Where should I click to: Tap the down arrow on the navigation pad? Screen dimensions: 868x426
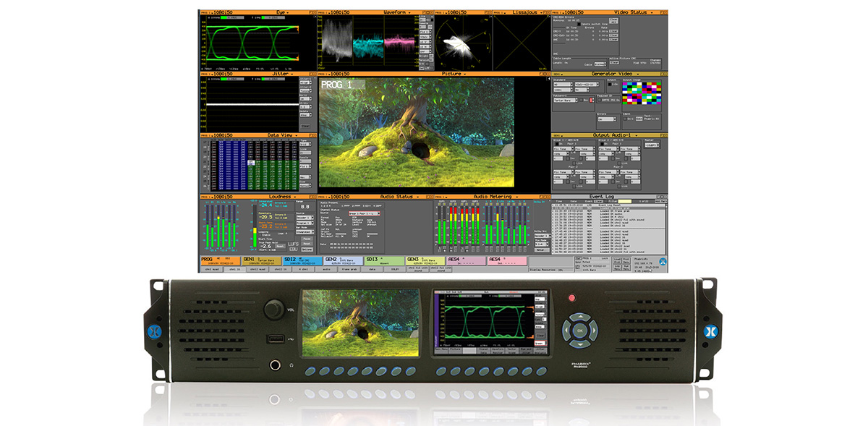(581, 346)
